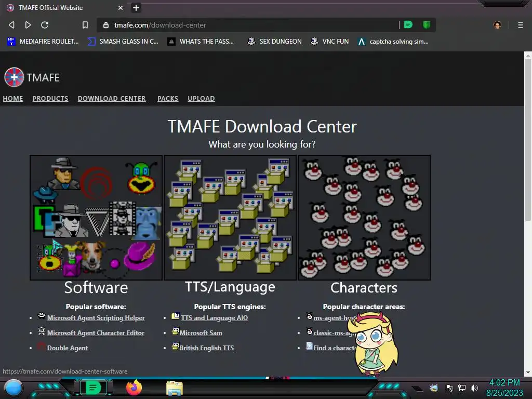This screenshot has width=532, height=399.
Task: Click the Star Butterfly agent character
Action: coord(373,343)
